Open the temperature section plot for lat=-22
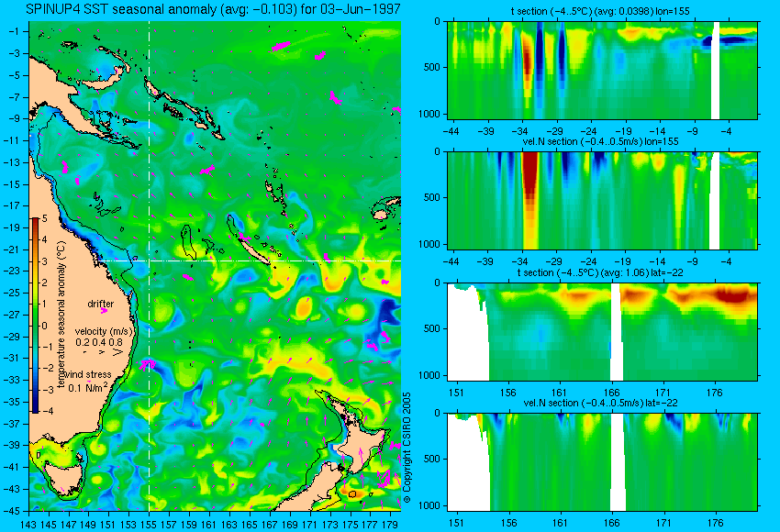Screen dimensions: 780x532 602,332
